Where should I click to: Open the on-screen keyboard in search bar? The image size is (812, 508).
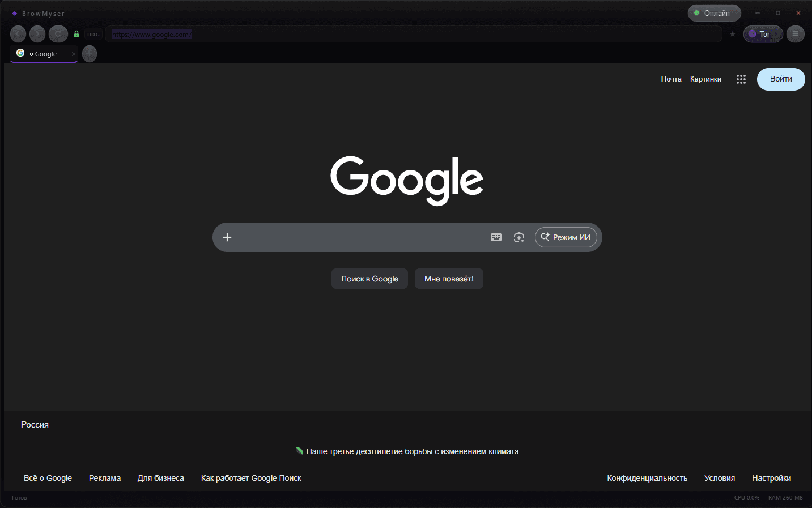[x=496, y=237]
